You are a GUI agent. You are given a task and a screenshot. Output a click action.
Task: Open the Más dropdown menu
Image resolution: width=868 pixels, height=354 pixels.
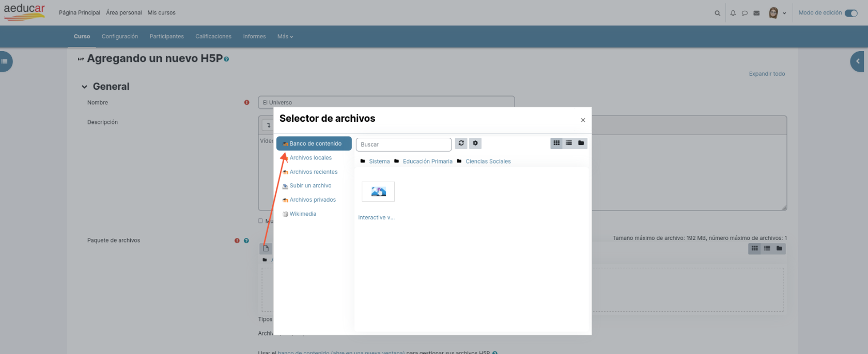pos(285,37)
